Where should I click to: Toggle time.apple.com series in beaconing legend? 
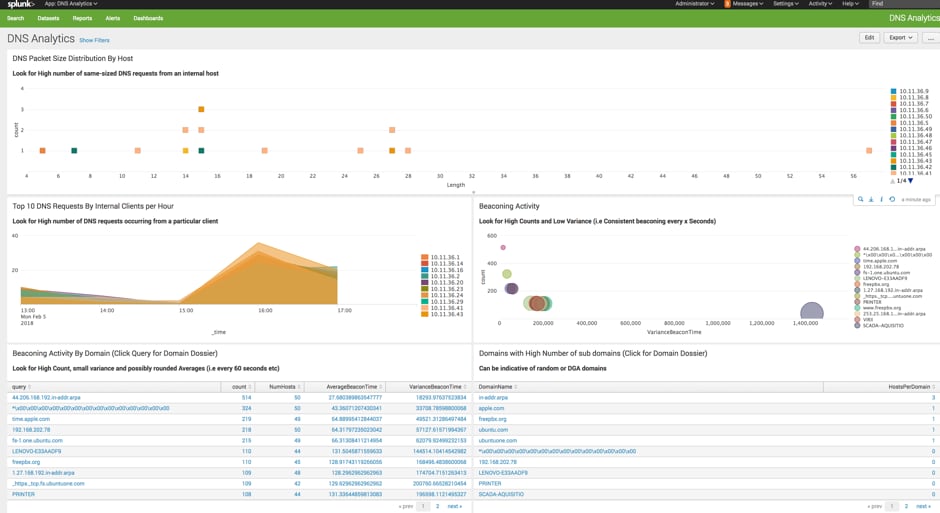pyautogui.click(x=876, y=261)
